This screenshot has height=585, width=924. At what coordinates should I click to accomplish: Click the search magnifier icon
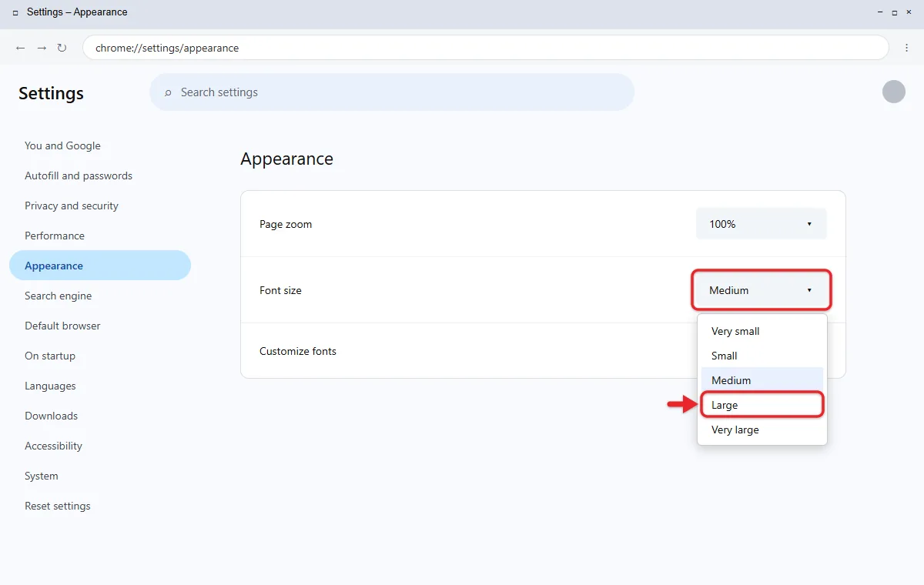click(x=168, y=92)
